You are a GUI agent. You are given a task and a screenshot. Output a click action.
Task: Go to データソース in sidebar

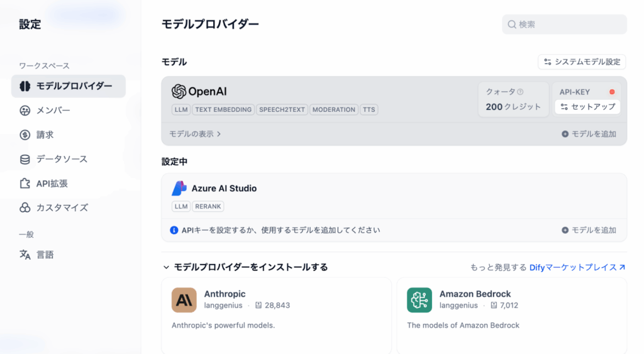[x=62, y=158]
